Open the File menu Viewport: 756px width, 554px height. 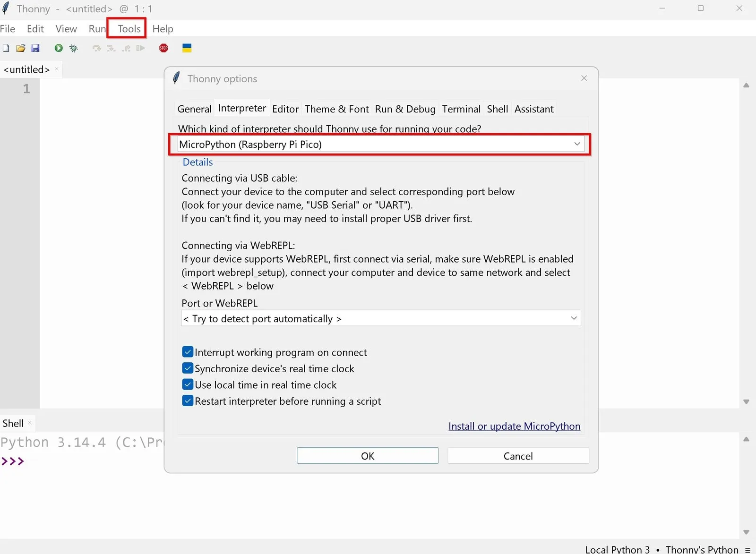(x=8, y=29)
